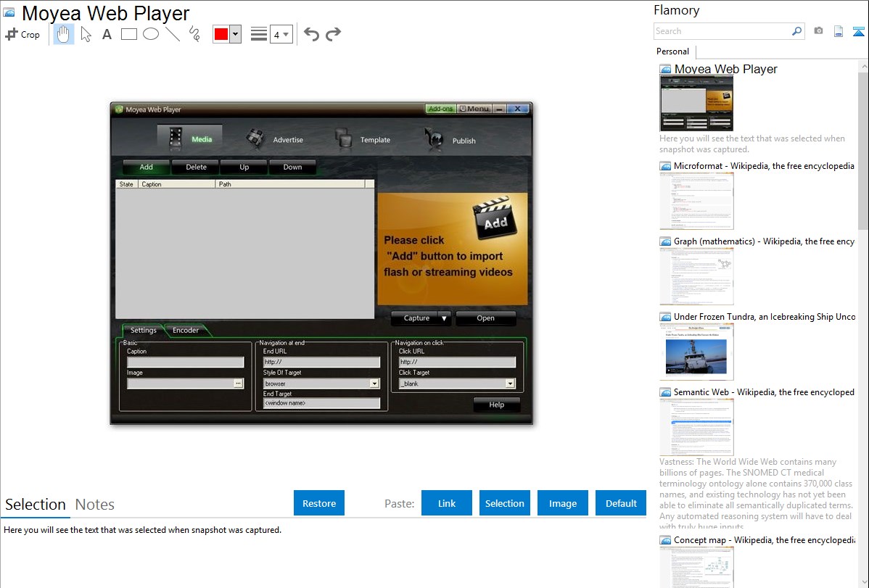869x588 pixels.
Task: Pick the ellipse shape tool
Action: 150,34
